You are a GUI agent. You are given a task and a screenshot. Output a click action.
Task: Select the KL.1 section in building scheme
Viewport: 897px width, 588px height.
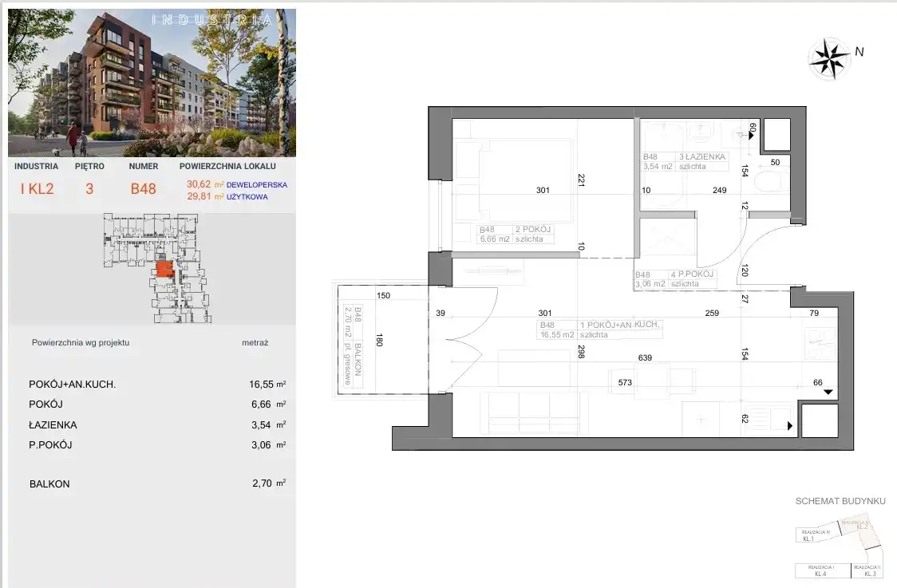[808, 536]
